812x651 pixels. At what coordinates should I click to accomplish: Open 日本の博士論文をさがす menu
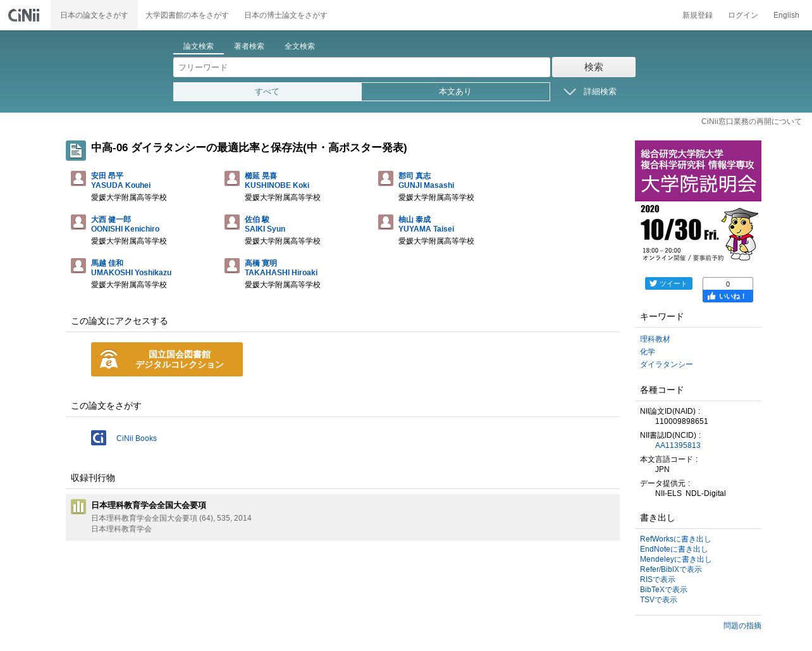286,15
